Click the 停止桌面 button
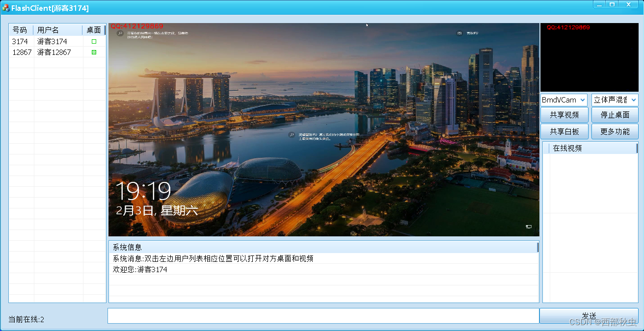Image resolution: width=644 pixels, height=331 pixels. (615, 115)
